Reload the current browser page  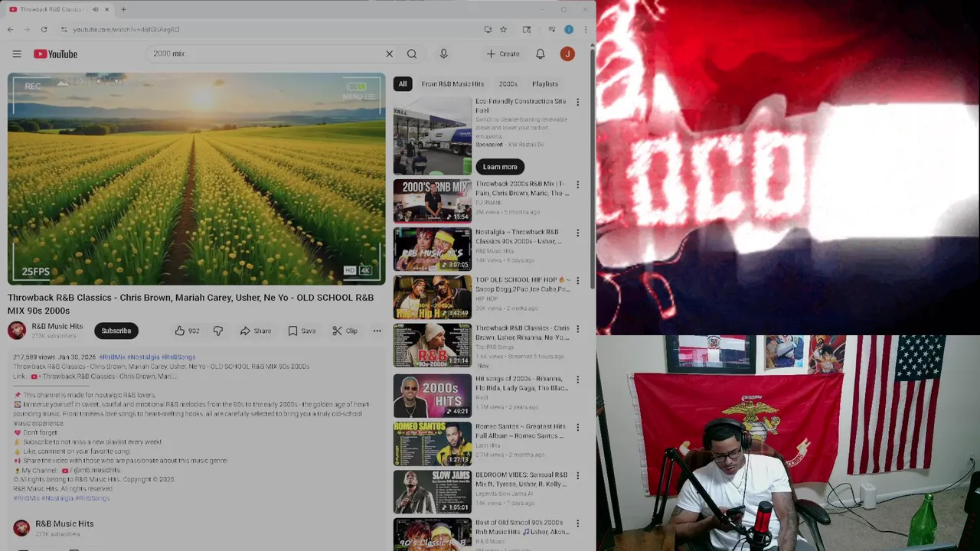[x=44, y=29]
